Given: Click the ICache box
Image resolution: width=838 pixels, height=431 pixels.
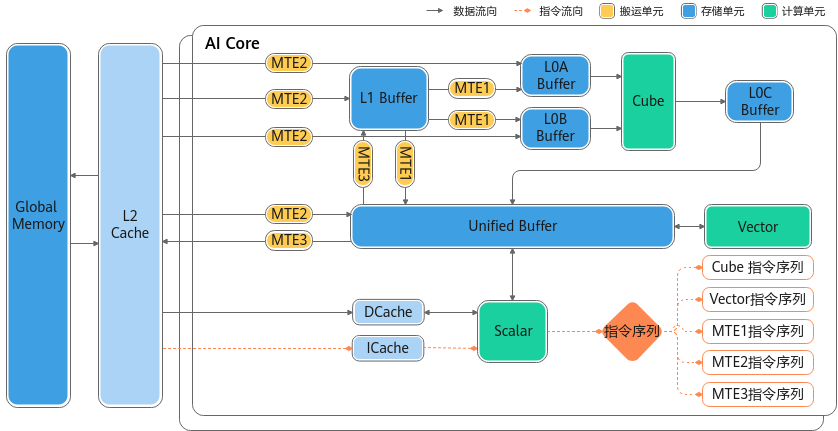Looking at the screenshot, I should [x=388, y=348].
